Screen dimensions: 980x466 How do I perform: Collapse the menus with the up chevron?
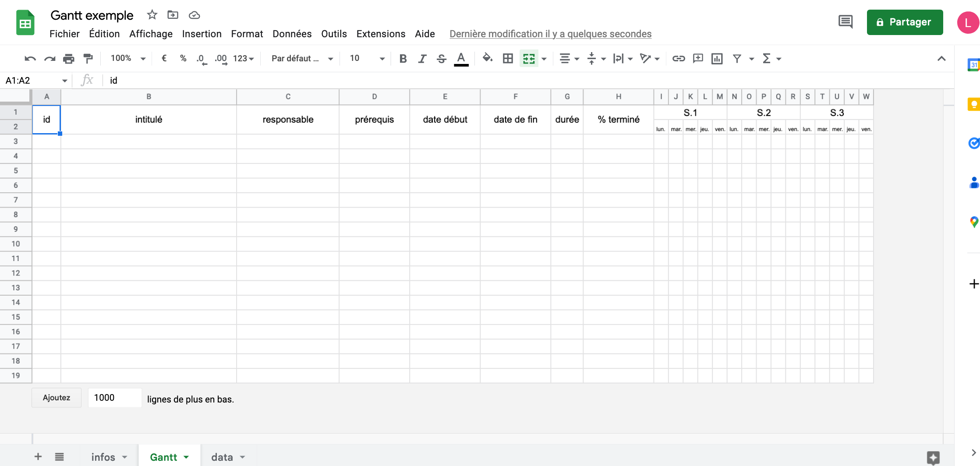click(941, 59)
